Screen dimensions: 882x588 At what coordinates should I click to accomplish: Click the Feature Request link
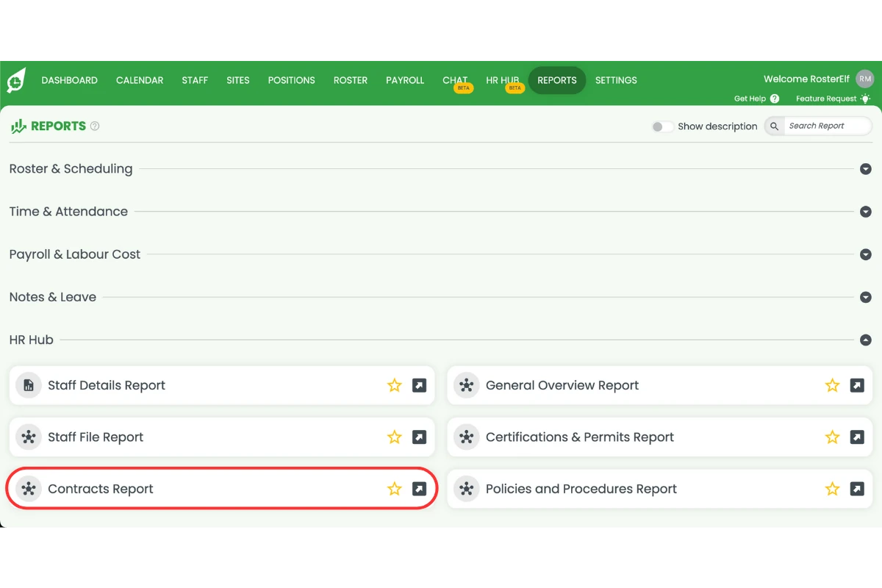[826, 98]
